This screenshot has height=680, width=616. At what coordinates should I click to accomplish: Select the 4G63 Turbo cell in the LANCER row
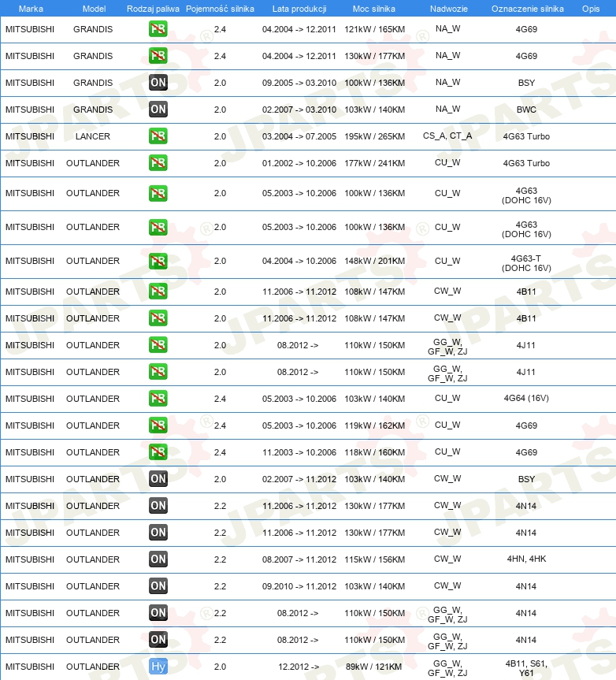[x=526, y=136]
